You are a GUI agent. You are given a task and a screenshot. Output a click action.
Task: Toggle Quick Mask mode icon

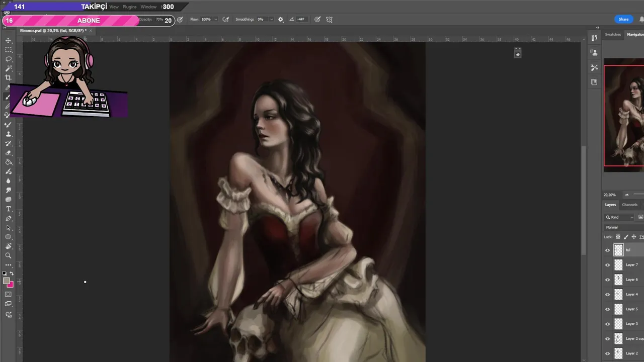(x=8, y=294)
